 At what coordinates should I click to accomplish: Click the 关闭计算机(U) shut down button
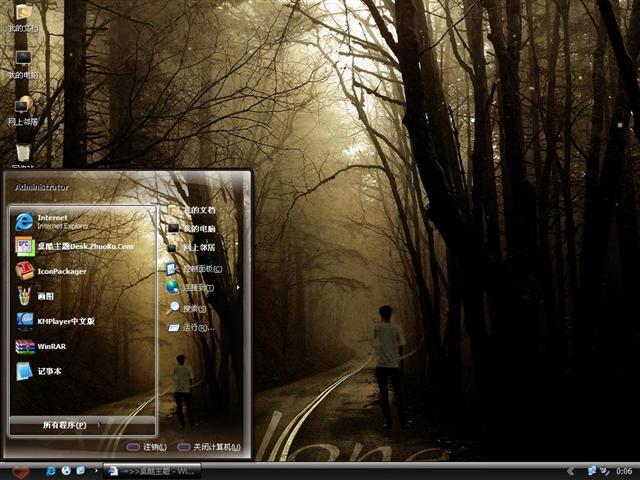tap(209, 447)
